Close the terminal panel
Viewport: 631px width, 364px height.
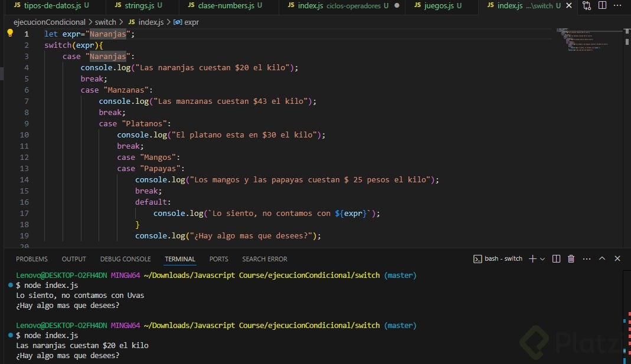(x=617, y=258)
